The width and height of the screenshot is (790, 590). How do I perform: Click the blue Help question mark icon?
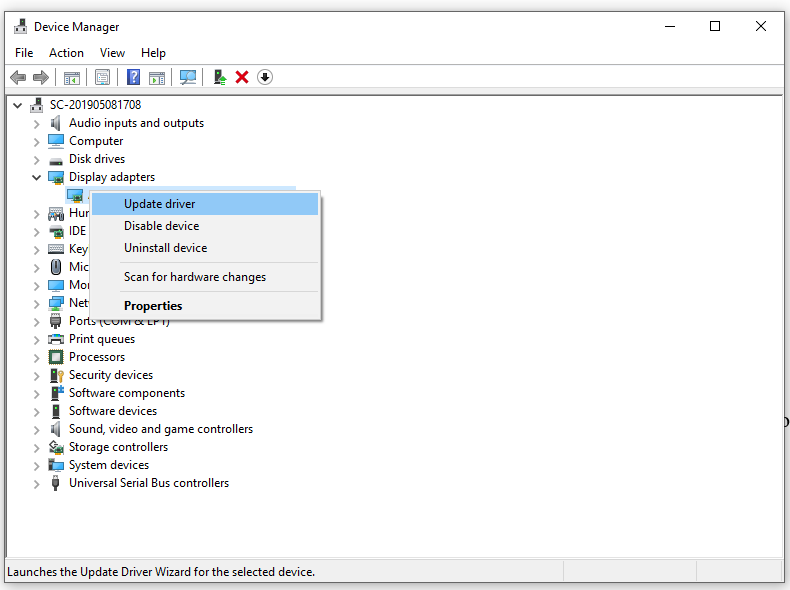[134, 77]
